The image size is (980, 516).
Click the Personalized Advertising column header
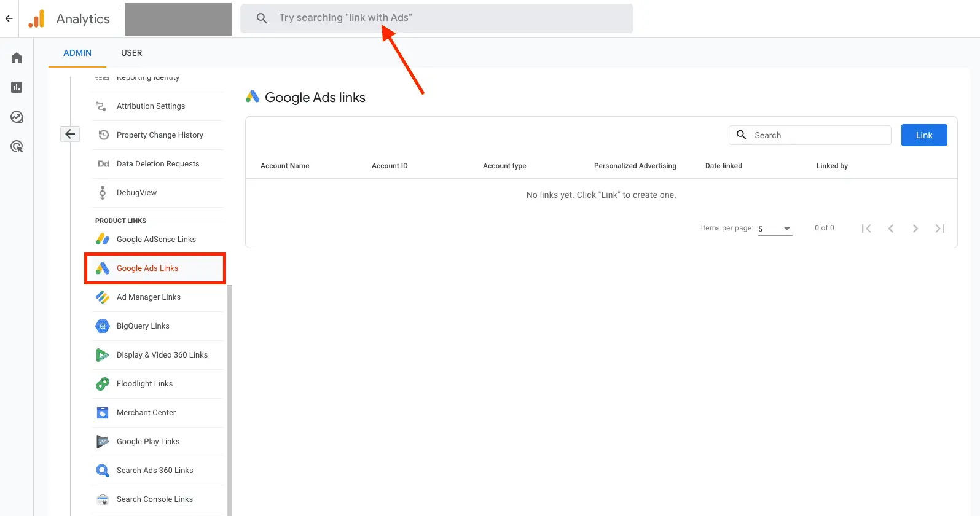click(x=635, y=166)
